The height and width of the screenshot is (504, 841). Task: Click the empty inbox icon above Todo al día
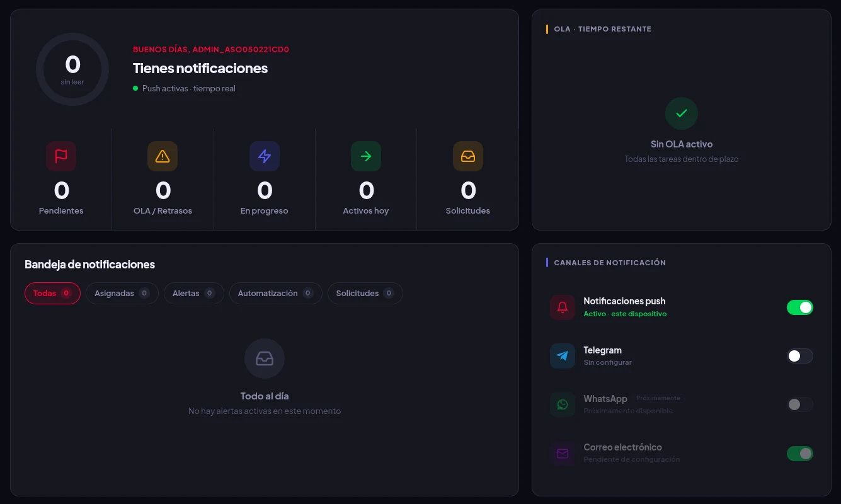(x=265, y=358)
